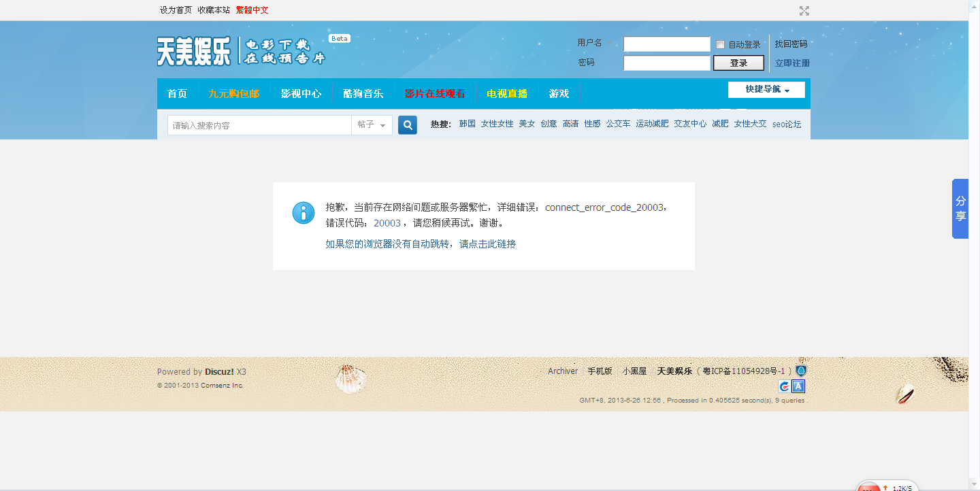Click the blue info icon in error box
The image size is (980, 491).
304,213
